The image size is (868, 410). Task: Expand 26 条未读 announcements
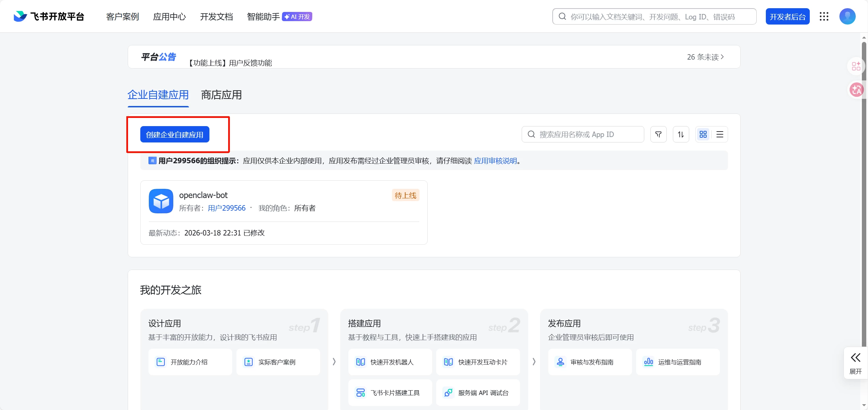click(705, 57)
